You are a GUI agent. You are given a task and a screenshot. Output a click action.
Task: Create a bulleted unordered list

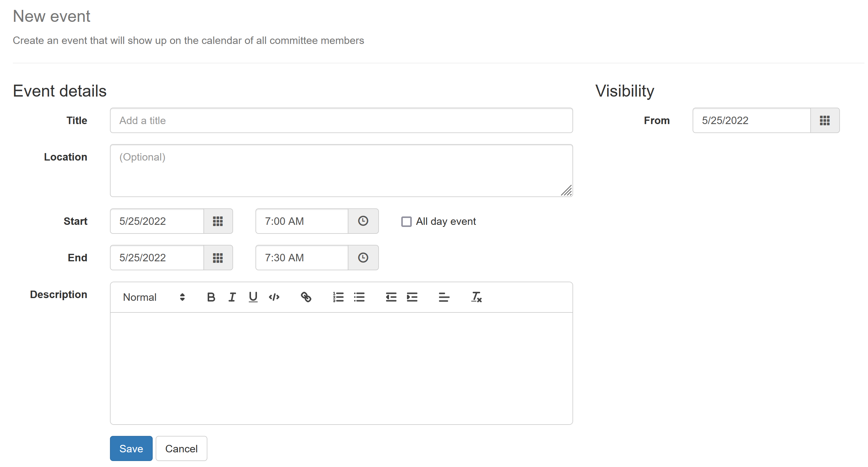(x=359, y=297)
